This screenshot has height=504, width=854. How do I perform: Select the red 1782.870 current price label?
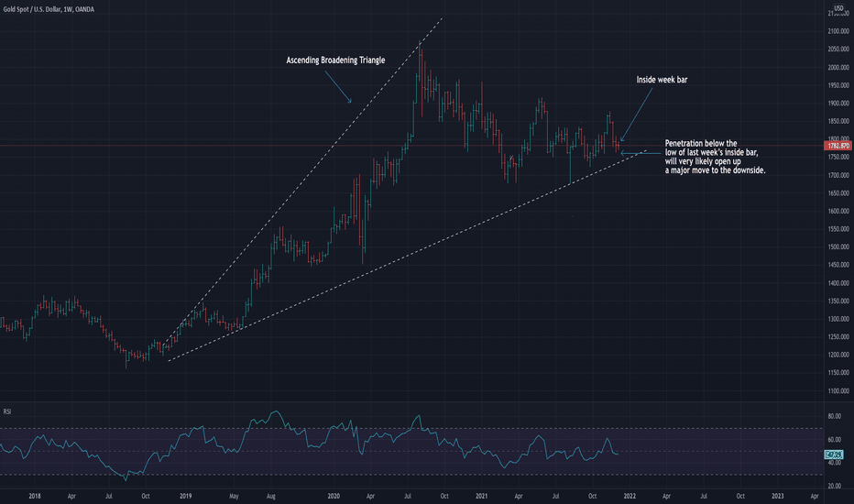pos(838,146)
